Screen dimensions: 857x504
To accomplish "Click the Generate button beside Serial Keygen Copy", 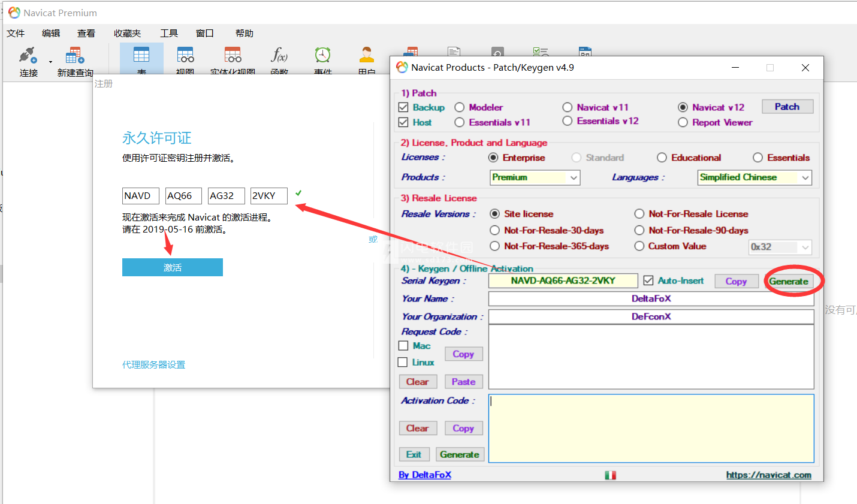I will (789, 281).
